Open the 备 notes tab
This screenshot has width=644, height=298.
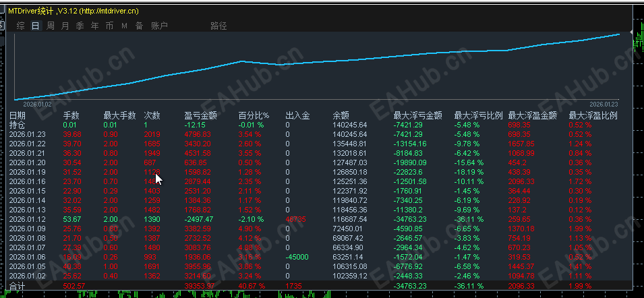click(x=139, y=26)
